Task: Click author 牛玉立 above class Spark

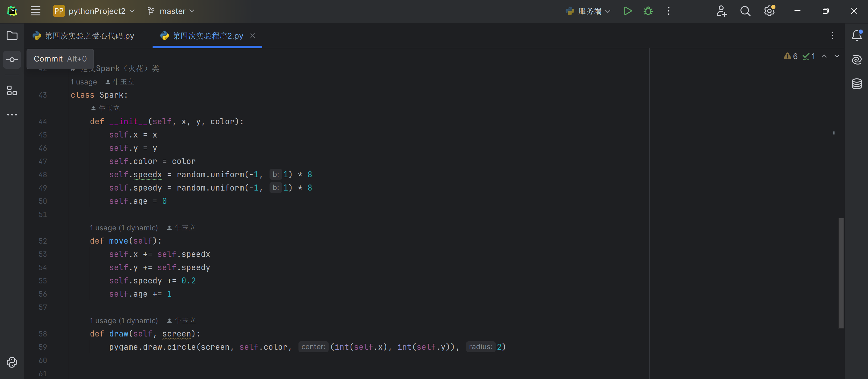Action: click(120, 82)
